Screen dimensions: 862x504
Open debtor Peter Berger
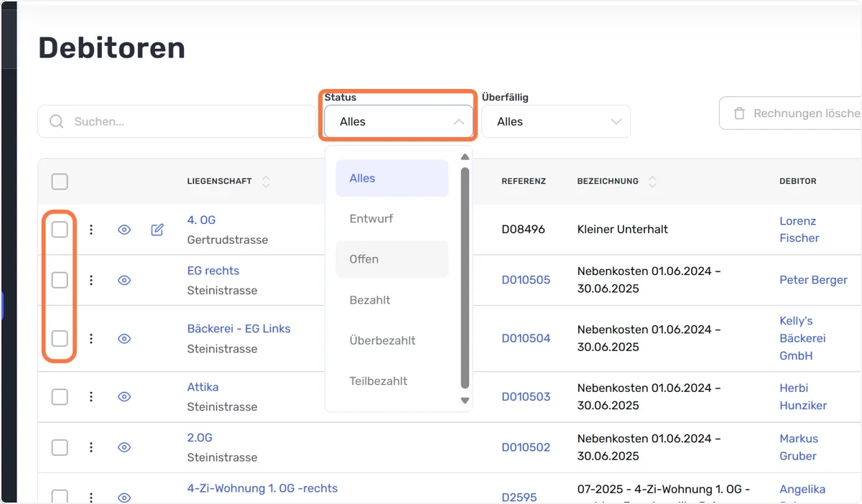tap(813, 280)
